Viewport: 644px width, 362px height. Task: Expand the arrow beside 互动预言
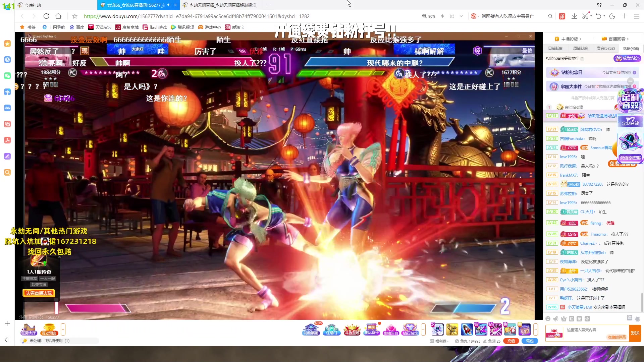click(63, 329)
